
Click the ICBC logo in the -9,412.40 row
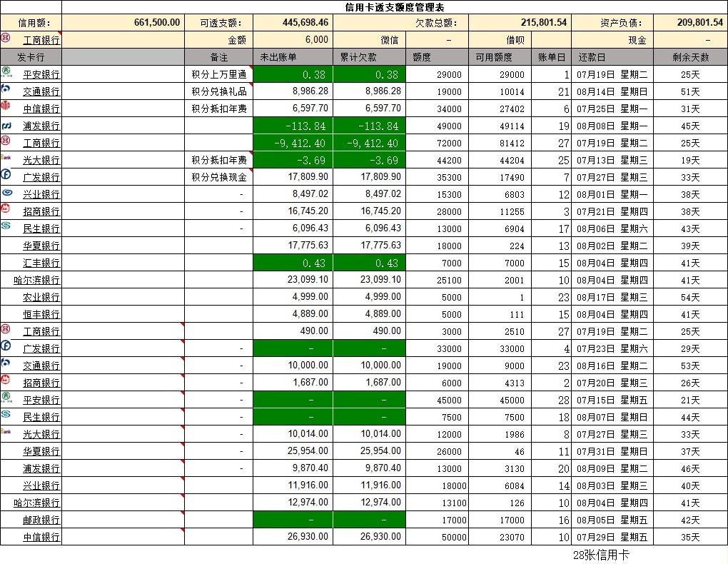(x=6, y=141)
